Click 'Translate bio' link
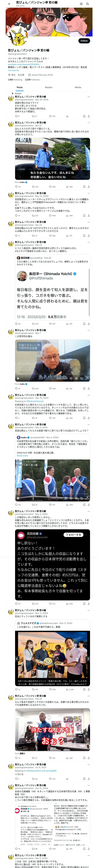This screenshot has height=868, width=98. pyautogui.click(x=14, y=70)
